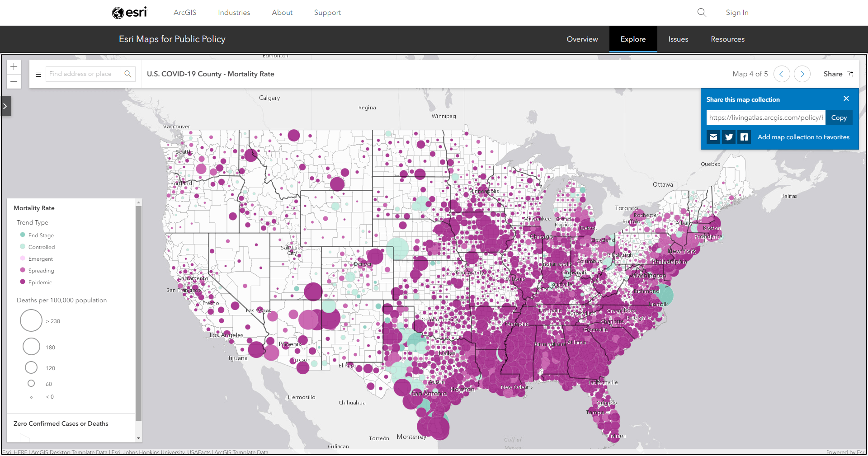868x456 pixels.
Task: Click 'Zero Confirmed Cases or Deaths' heading
Action: point(61,423)
